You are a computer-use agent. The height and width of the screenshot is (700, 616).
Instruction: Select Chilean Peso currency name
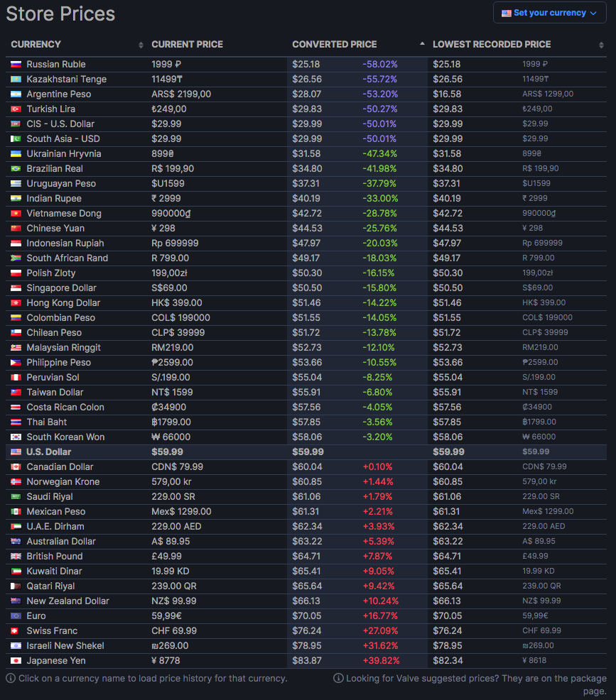pos(54,332)
